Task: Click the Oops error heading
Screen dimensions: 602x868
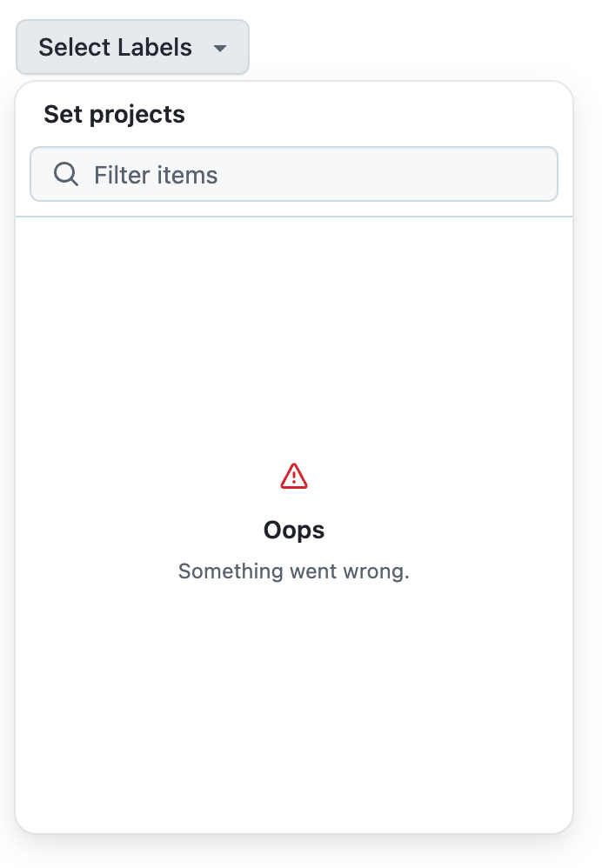Action: click(294, 530)
